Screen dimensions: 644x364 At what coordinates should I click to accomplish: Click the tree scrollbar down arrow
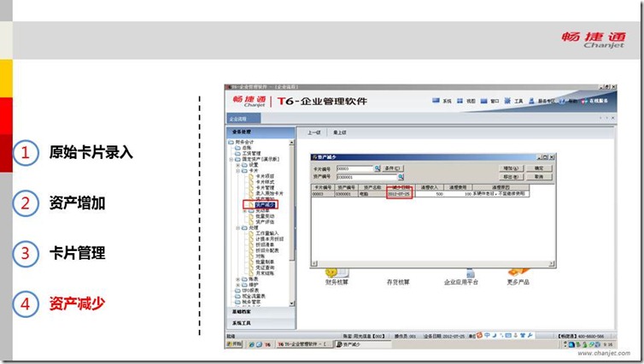(x=291, y=303)
